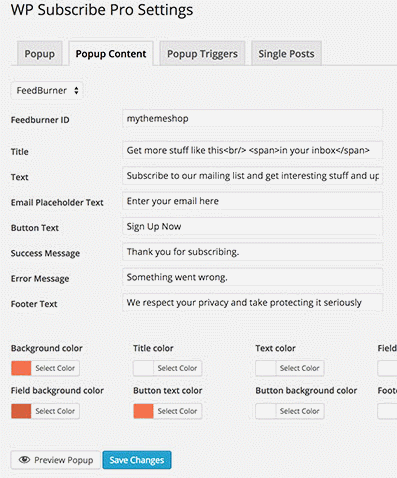The height and width of the screenshot is (478, 397).
Task: Pick the Background color orange swatch
Action: pyautogui.click(x=21, y=368)
